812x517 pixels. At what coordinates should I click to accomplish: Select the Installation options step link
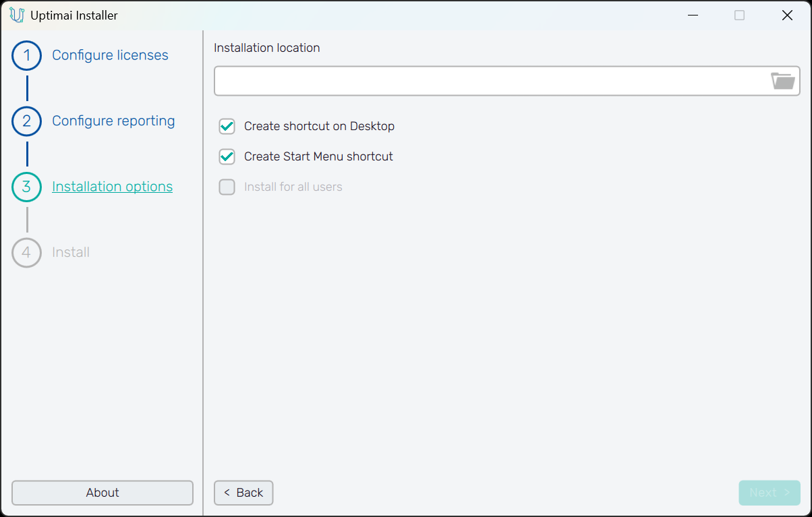pos(112,187)
